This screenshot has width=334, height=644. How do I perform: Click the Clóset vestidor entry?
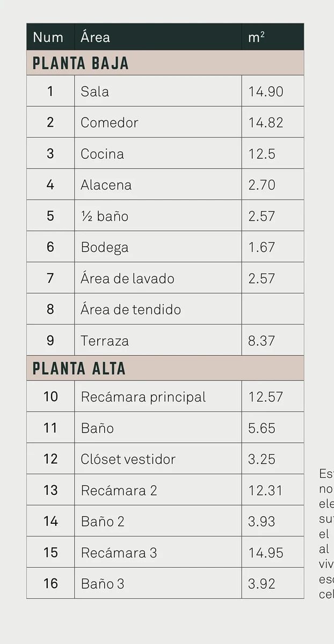click(128, 459)
